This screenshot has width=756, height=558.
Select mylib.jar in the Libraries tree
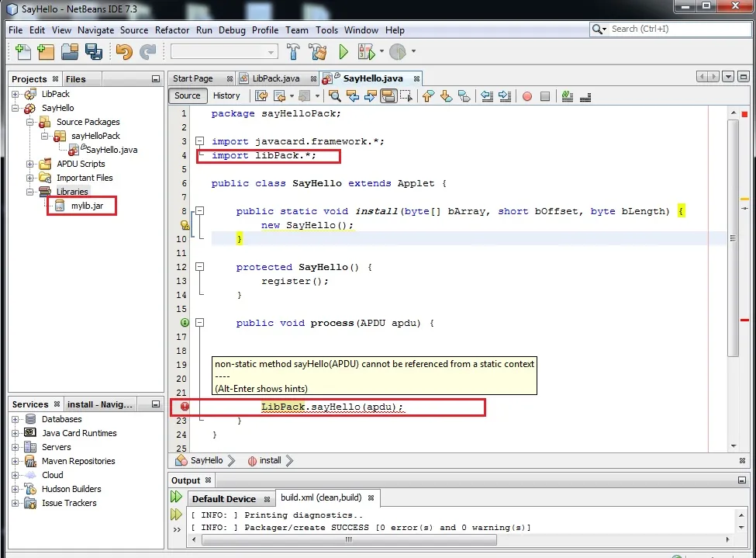coord(87,206)
